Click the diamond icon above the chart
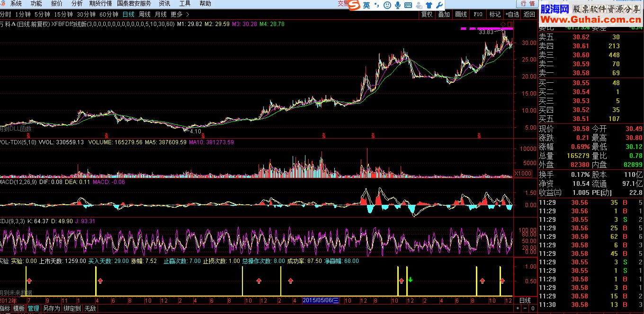The image size is (644, 314). 503,24
